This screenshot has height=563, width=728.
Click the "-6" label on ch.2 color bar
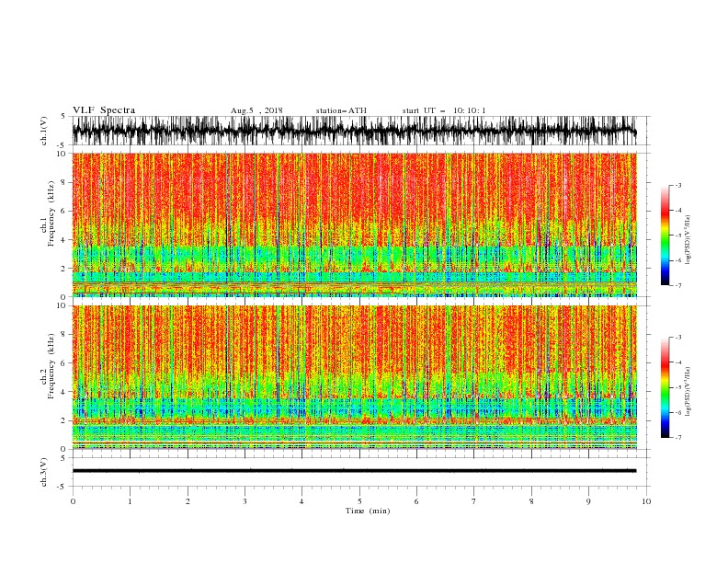coord(677,412)
